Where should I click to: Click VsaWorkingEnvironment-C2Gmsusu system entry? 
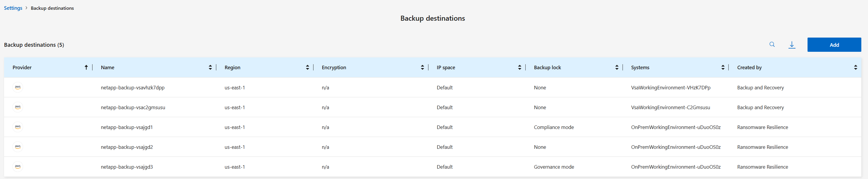[x=670, y=107]
